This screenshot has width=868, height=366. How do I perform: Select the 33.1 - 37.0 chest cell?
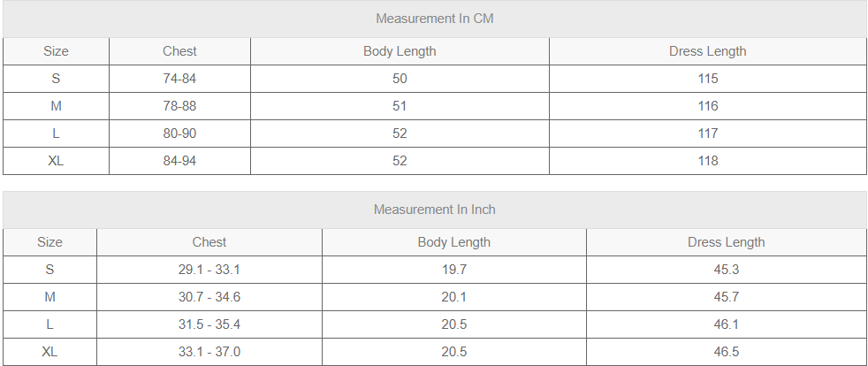click(x=209, y=352)
